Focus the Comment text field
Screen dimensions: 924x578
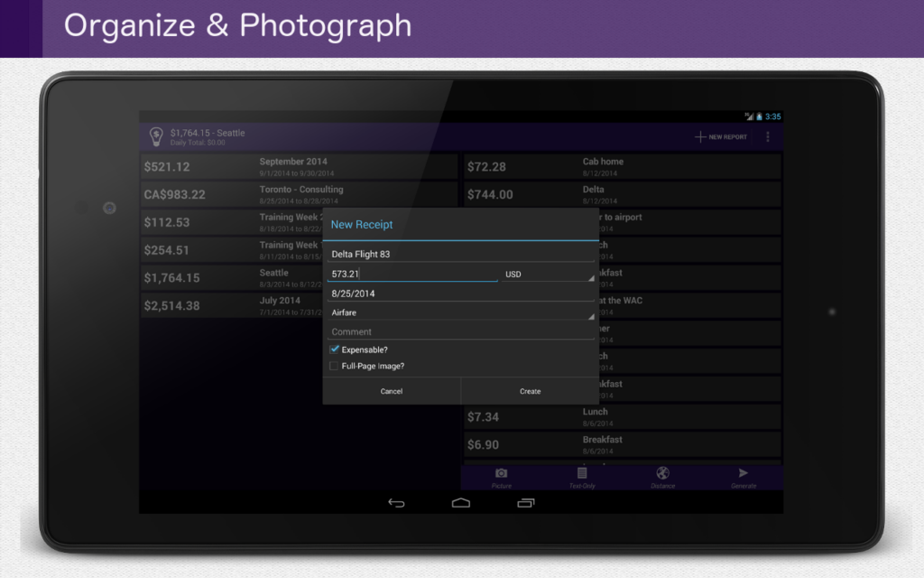click(461, 332)
